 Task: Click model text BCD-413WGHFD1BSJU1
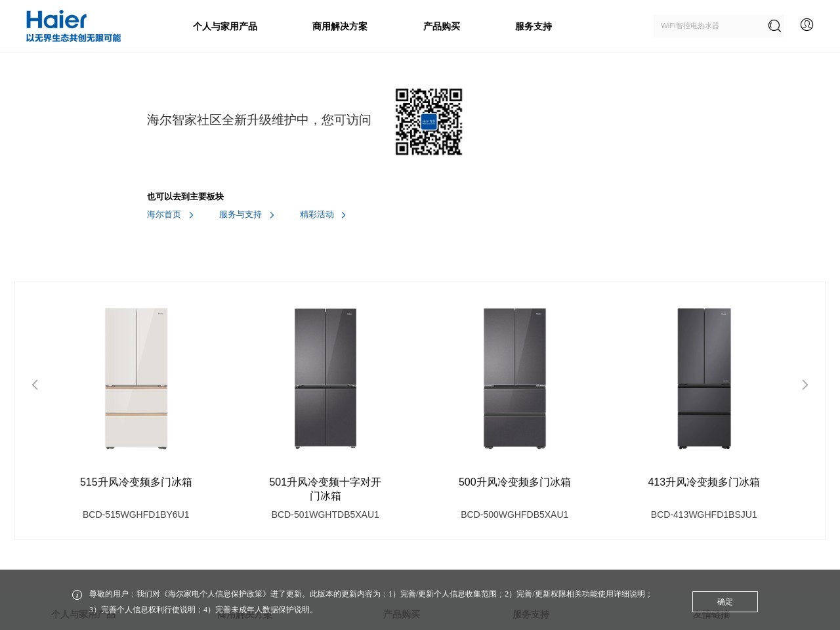coord(703,514)
